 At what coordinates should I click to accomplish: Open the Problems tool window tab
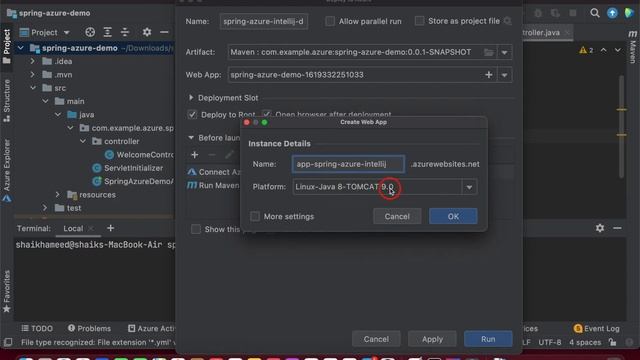tap(89, 328)
